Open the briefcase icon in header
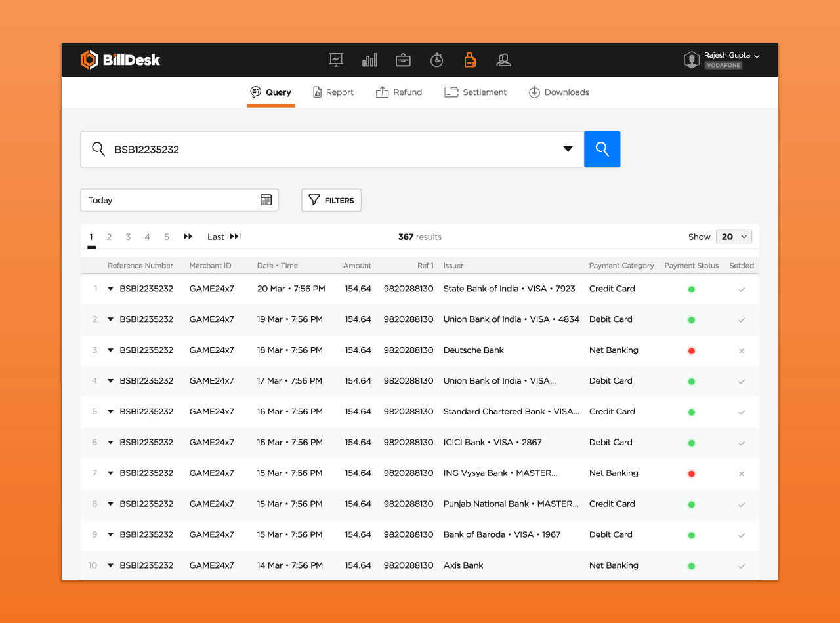The image size is (840, 623). [403, 60]
